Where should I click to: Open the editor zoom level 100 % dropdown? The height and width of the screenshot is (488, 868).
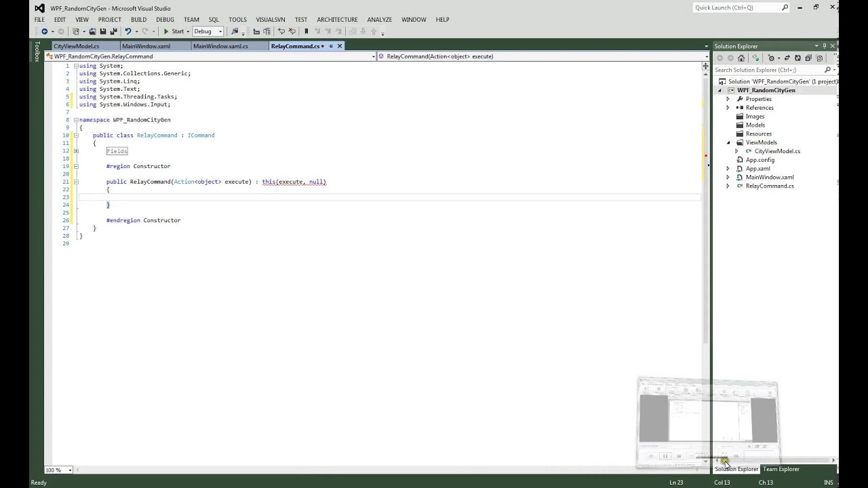click(58, 470)
